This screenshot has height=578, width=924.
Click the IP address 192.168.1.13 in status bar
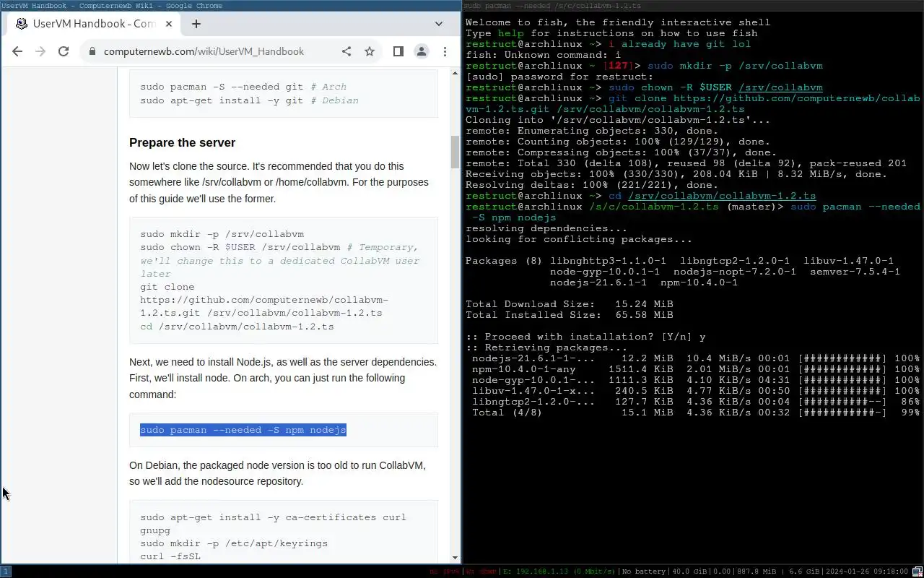click(541, 571)
